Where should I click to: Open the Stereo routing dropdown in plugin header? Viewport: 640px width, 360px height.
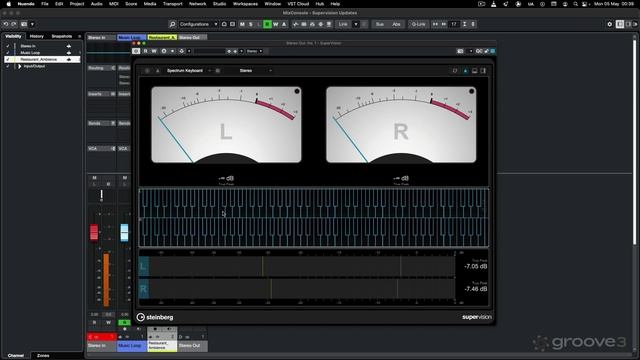tap(254, 51)
